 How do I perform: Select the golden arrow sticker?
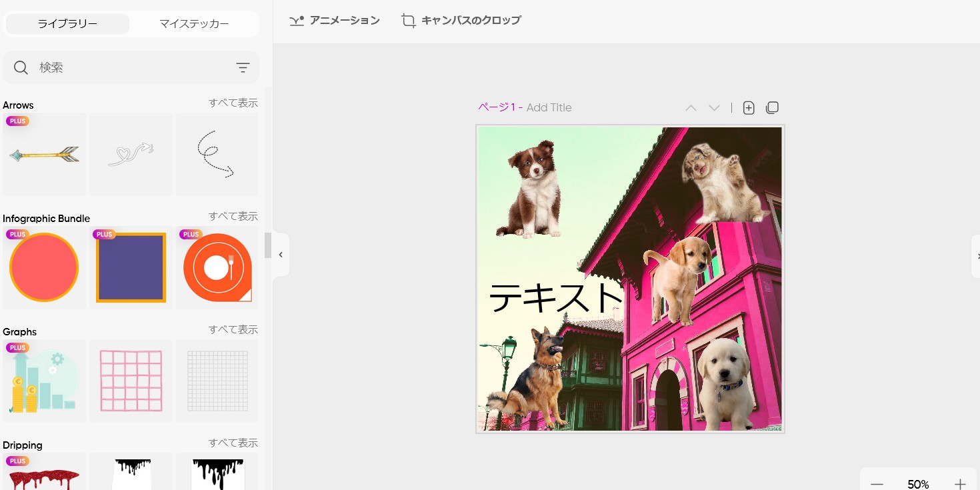click(x=44, y=155)
